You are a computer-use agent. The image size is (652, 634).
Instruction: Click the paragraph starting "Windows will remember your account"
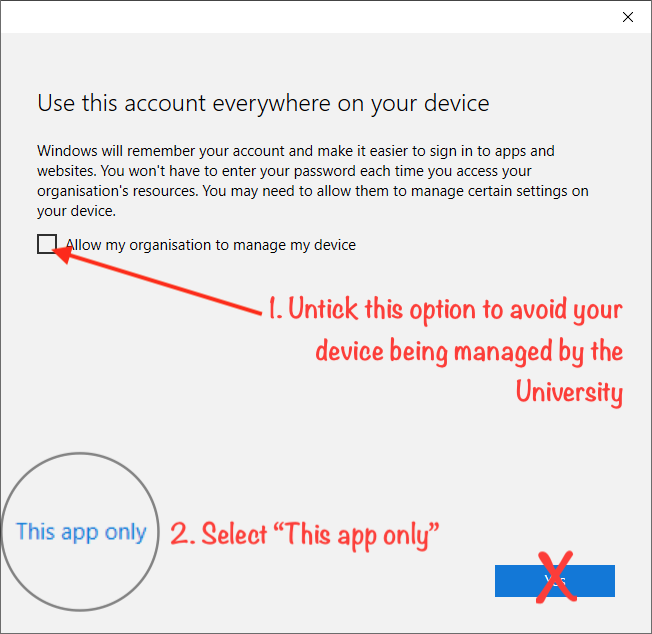click(312, 181)
